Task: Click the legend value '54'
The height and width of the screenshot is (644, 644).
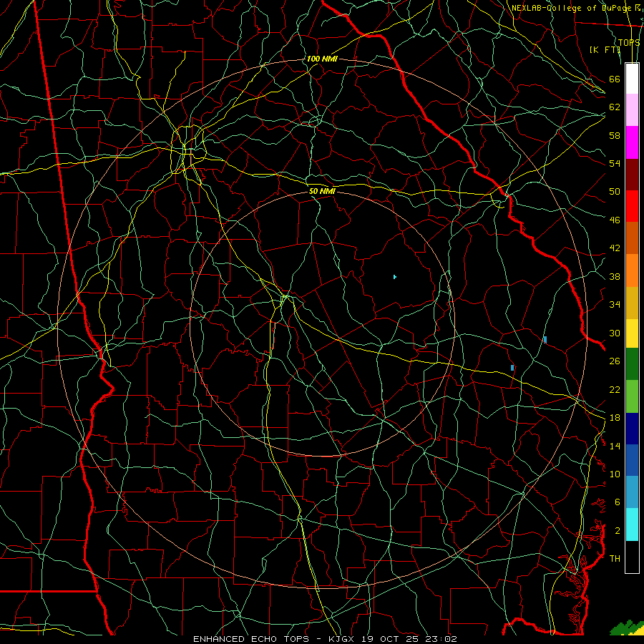Action: (615, 163)
